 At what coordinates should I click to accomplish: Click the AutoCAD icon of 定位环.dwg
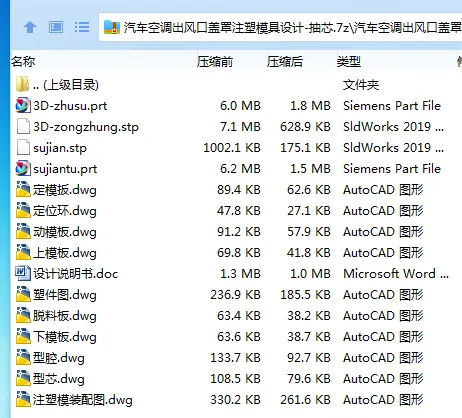tap(23, 210)
